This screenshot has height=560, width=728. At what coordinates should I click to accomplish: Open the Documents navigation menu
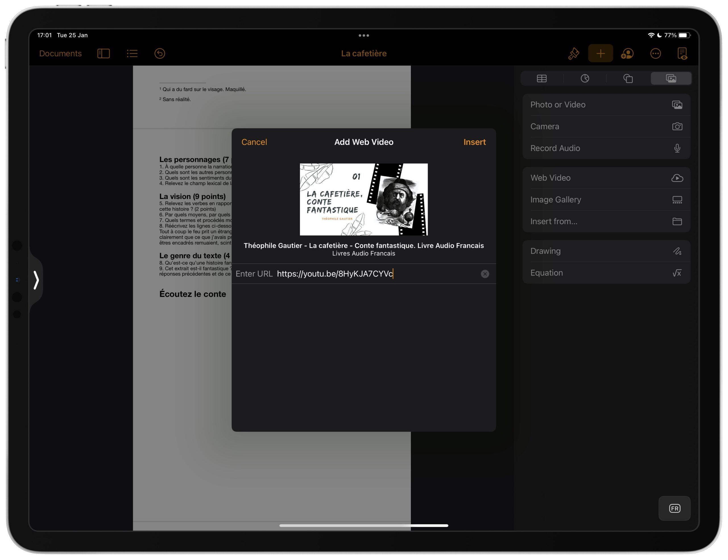[60, 53]
